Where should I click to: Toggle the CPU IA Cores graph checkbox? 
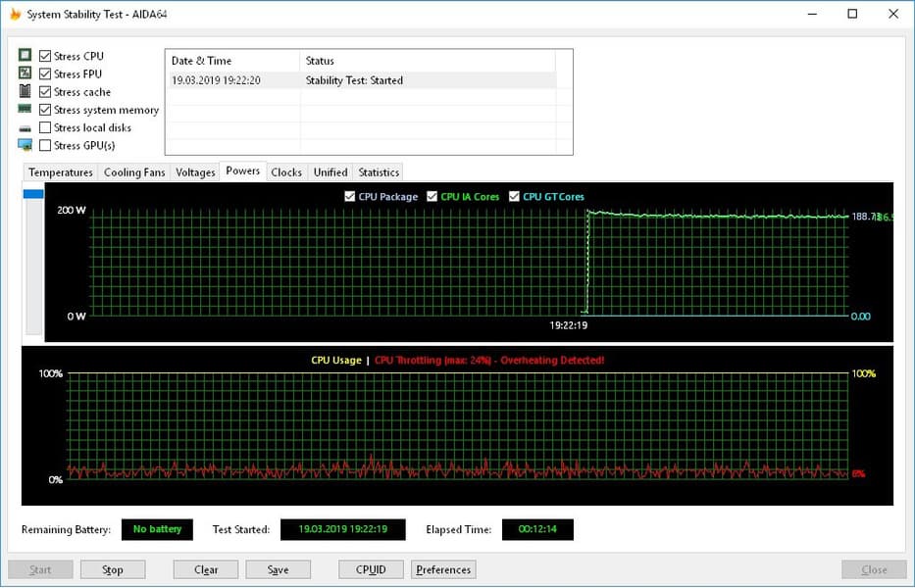[432, 197]
